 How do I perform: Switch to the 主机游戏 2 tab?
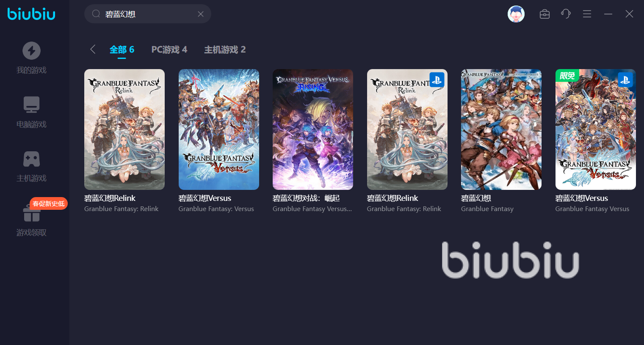225,50
